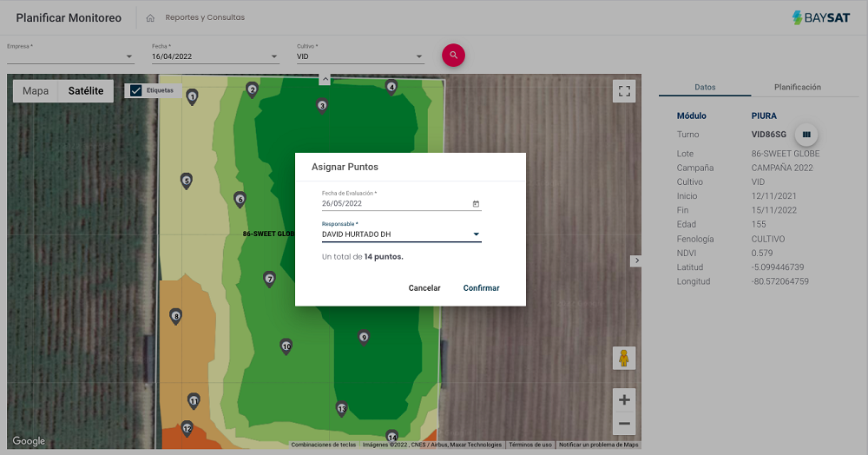
Task: Expand the Responsable dropdown
Action: [476, 234]
